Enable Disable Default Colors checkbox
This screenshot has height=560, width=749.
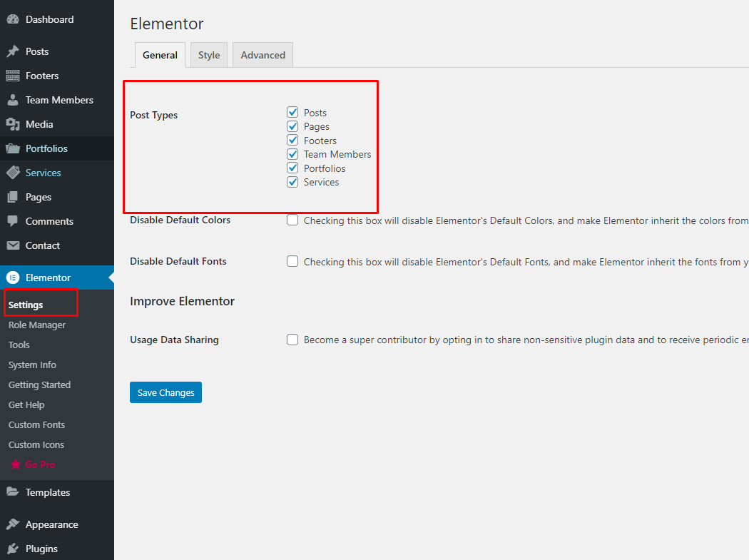click(x=292, y=220)
